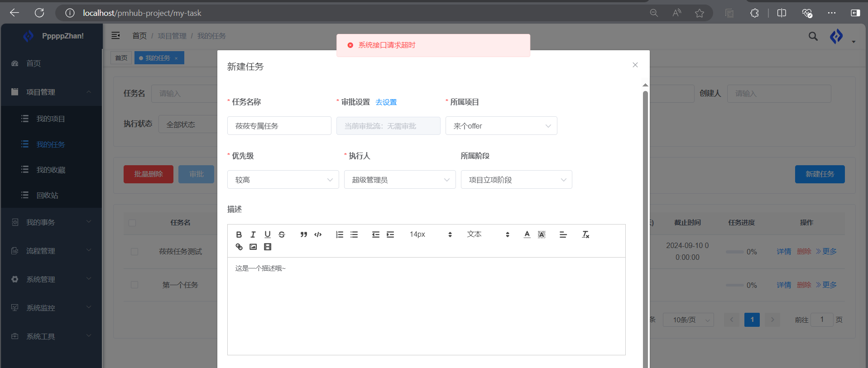Image resolution: width=868 pixels, height=368 pixels.
Task: Check the select-all checkbox in table header
Action: click(x=132, y=223)
